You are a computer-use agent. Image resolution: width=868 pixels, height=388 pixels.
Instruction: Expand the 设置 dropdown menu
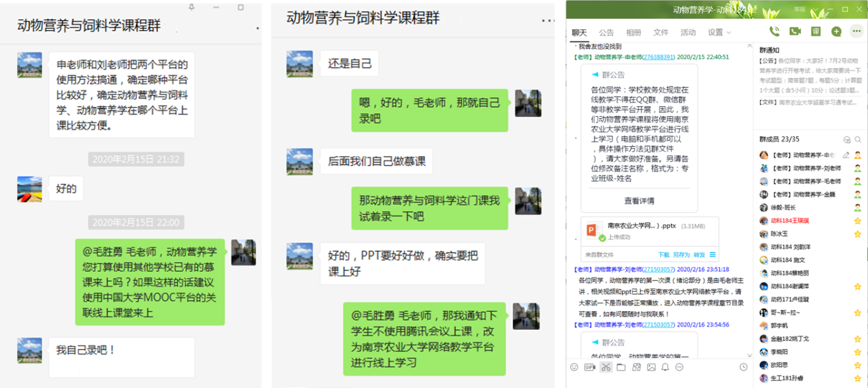(x=719, y=32)
